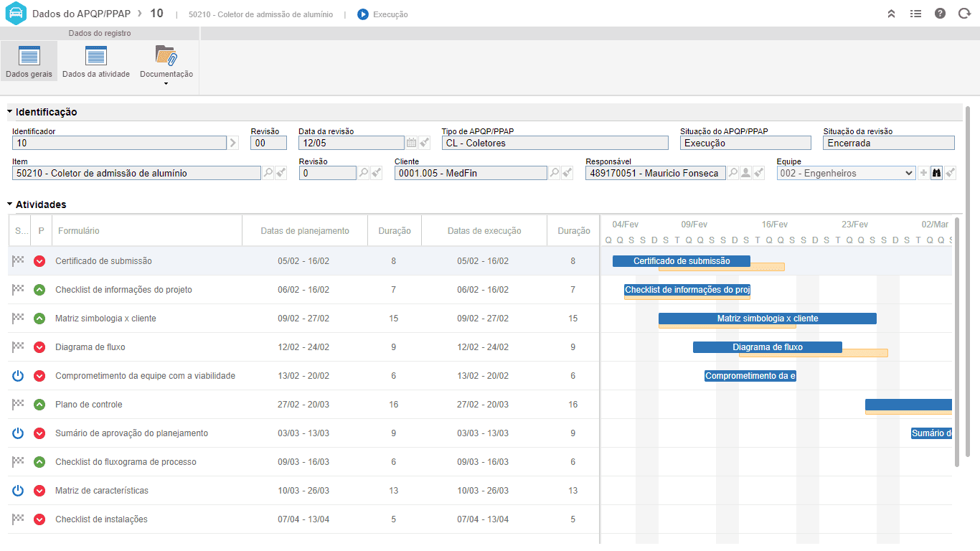Click power status icon for Matriz de características
The width and height of the screenshot is (980, 551).
(18, 491)
